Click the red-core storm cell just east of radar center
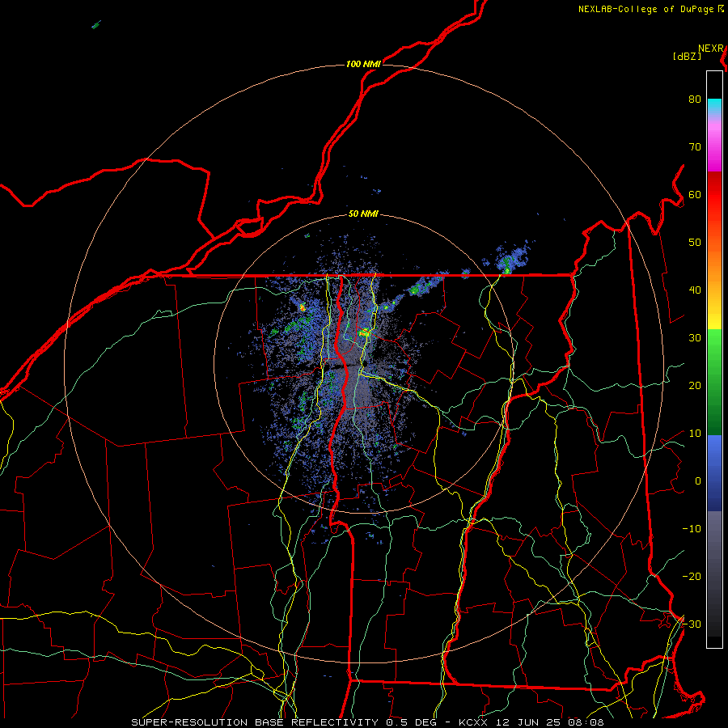 365,332
